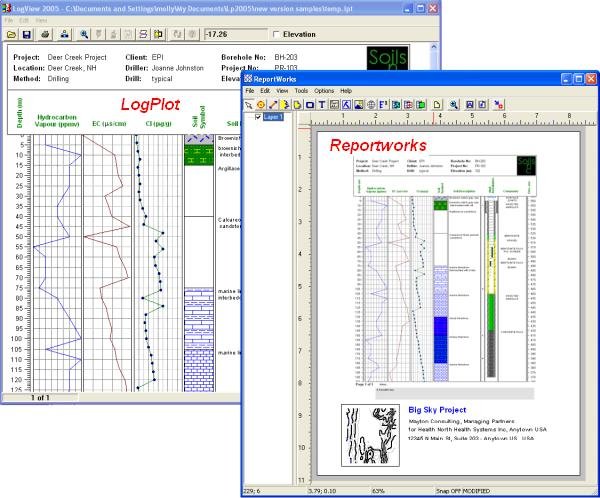Enable the Elevation checkbox in LogView
The width and height of the screenshot is (600, 498).
click(x=276, y=34)
